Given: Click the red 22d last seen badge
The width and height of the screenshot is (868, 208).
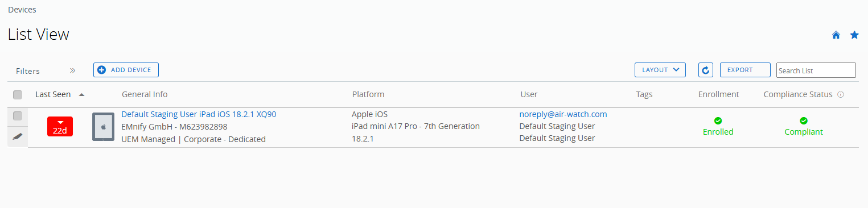Looking at the screenshot, I should (60, 127).
